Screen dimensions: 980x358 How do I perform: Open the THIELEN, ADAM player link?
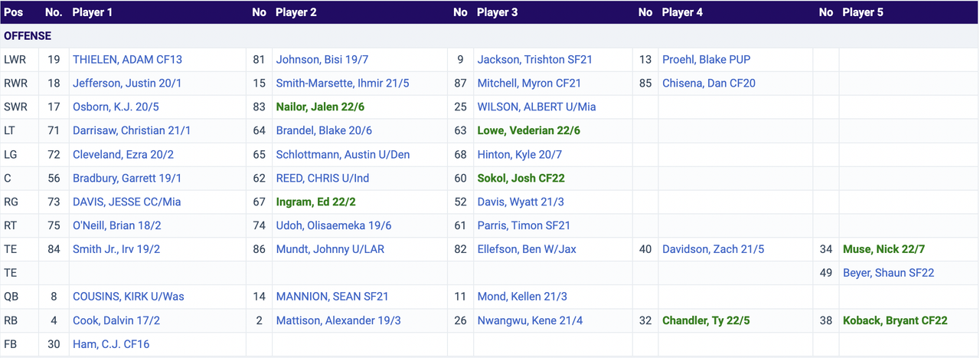pyautogui.click(x=127, y=60)
